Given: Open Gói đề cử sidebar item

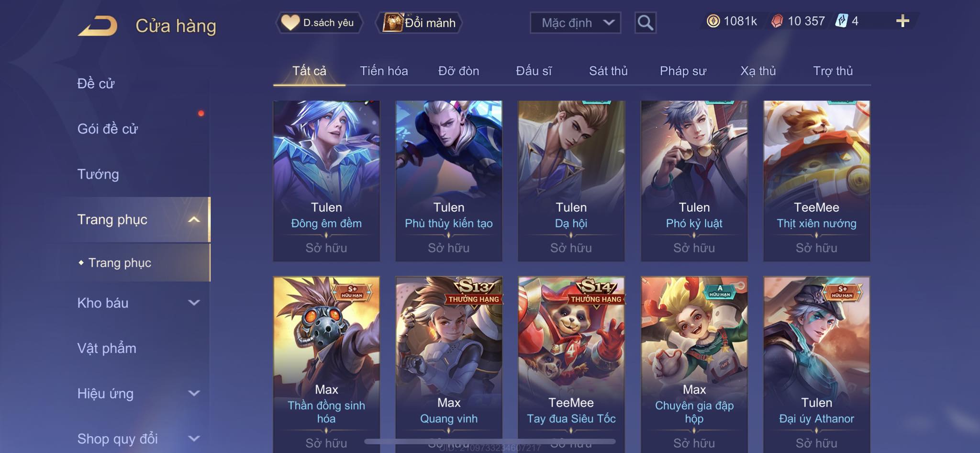Looking at the screenshot, I should coord(108,129).
